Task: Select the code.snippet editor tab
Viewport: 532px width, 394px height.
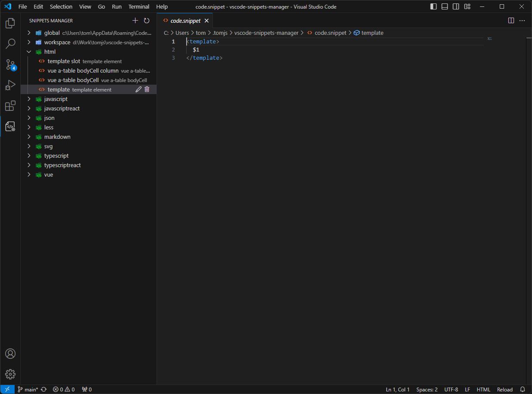Action: click(185, 21)
